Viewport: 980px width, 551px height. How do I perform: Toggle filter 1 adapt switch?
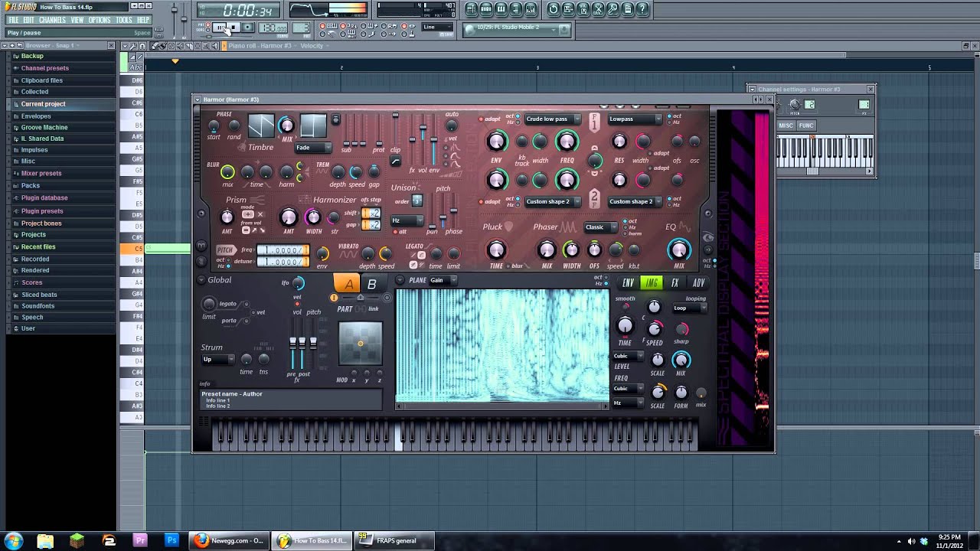pos(481,119)
